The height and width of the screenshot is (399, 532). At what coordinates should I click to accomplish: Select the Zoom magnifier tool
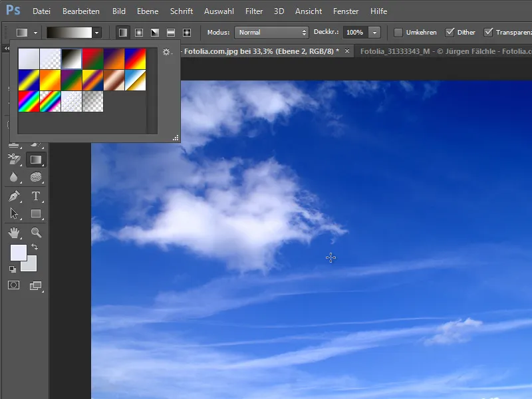(x=36, y=233)
